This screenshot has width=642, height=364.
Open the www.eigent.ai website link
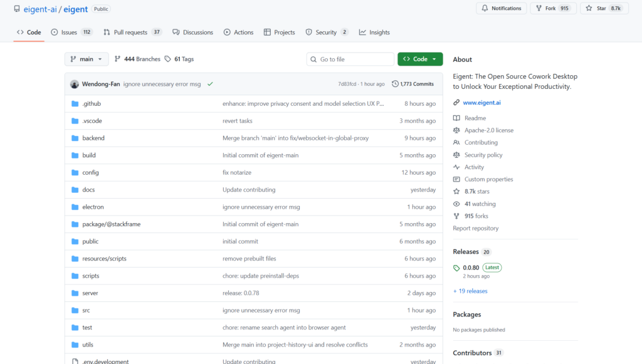click(x=480, y=103)
